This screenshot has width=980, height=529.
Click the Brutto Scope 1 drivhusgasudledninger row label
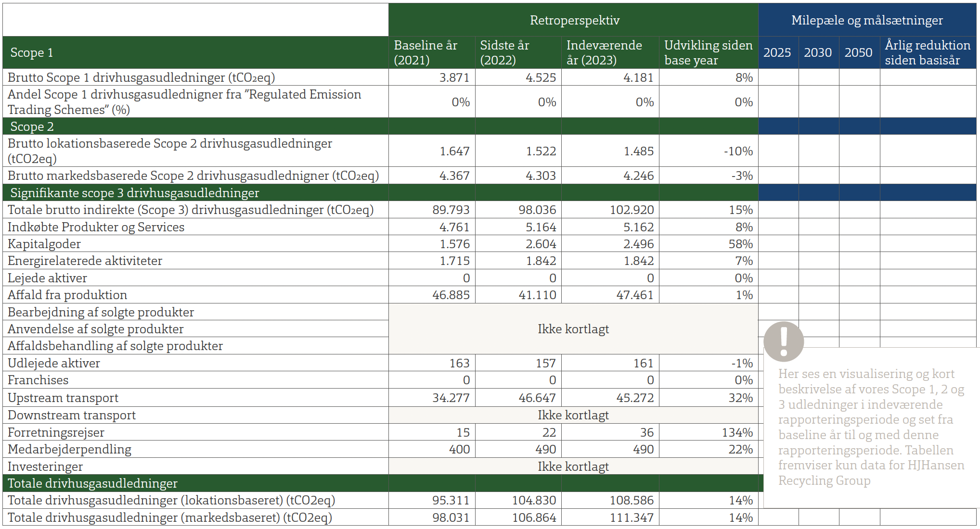pos(142,77)
